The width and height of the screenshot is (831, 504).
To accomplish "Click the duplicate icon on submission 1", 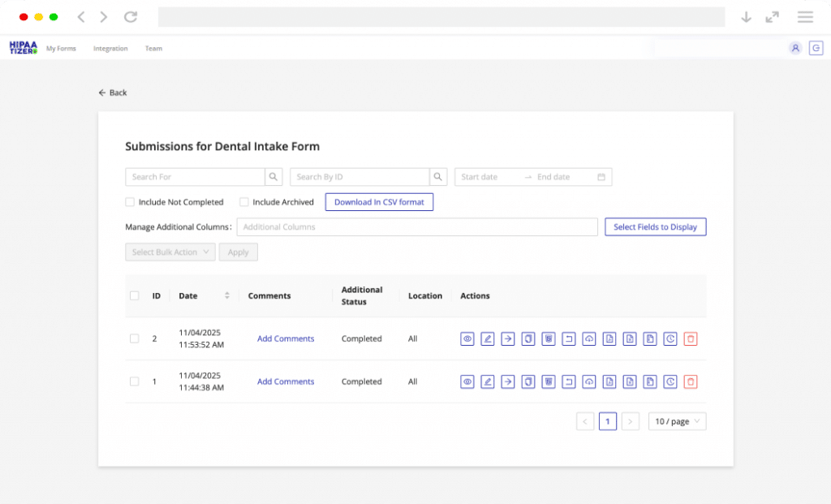I will pyautogui.click(x=527, y=381).
